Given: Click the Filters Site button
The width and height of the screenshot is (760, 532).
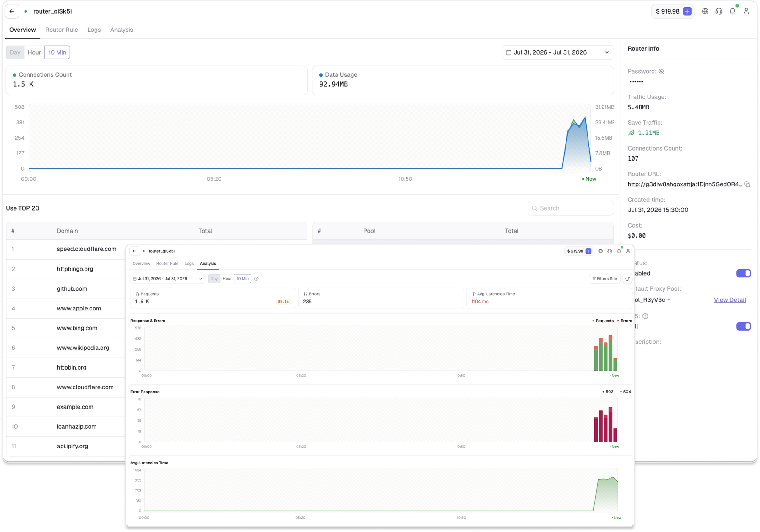Looking at the screenshot, I should pyautogui.click(x=604, y=279).
